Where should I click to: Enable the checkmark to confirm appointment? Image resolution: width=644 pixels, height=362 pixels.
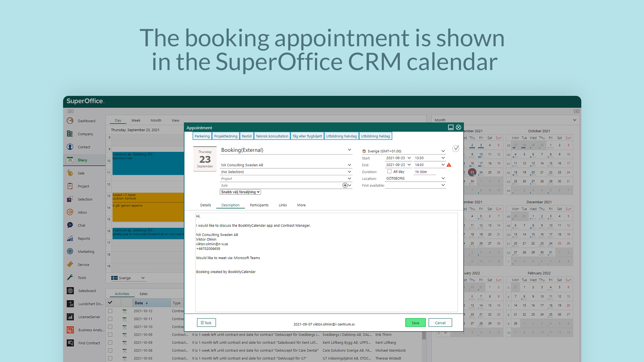tap(456, 148)
